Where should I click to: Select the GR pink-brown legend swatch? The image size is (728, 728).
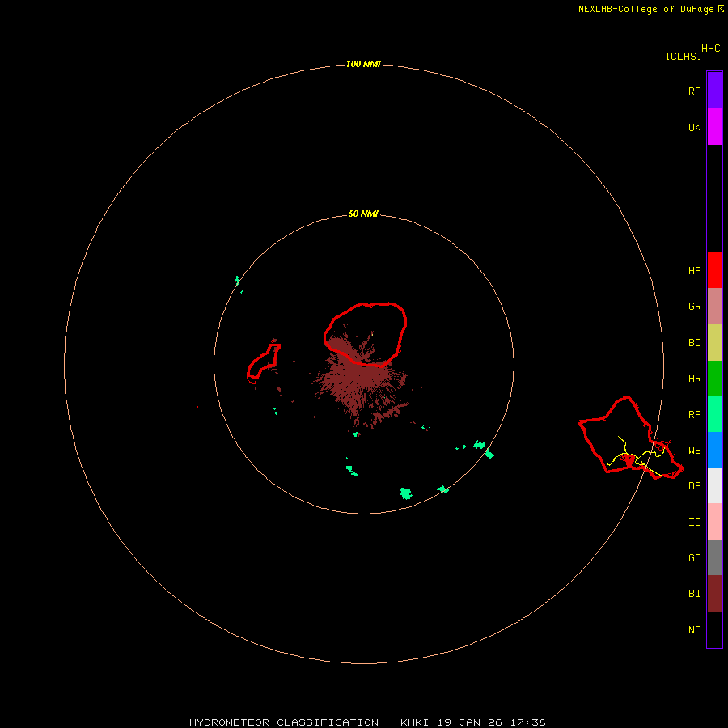point(714,307)
